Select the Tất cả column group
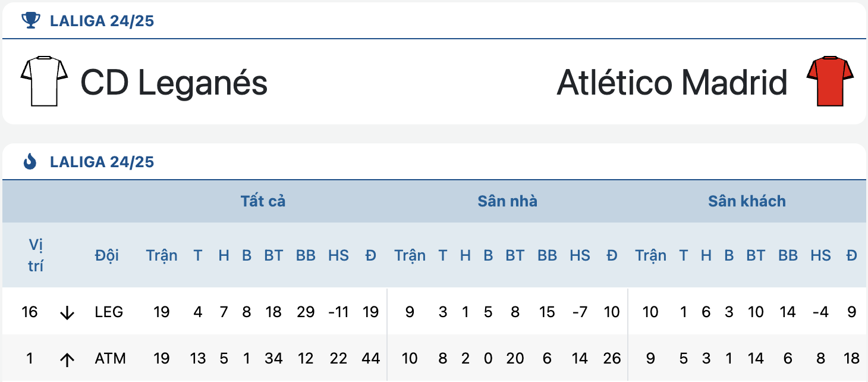 pyautogui.click(x=263, y=201)
